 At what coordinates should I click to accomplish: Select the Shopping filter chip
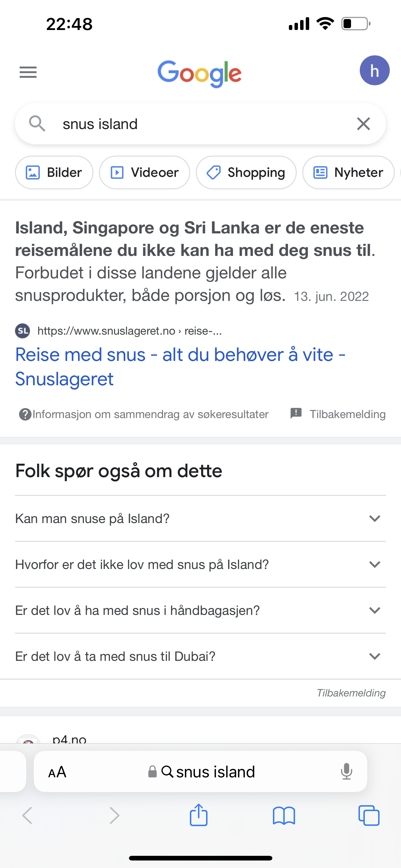pyautogui.click(x=246, y=172)
